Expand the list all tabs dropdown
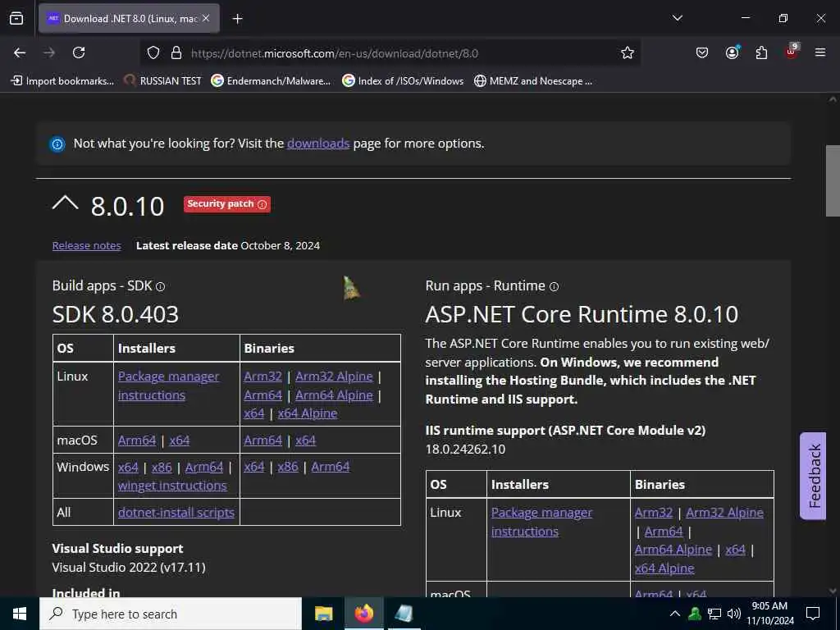 click(677, 18)
